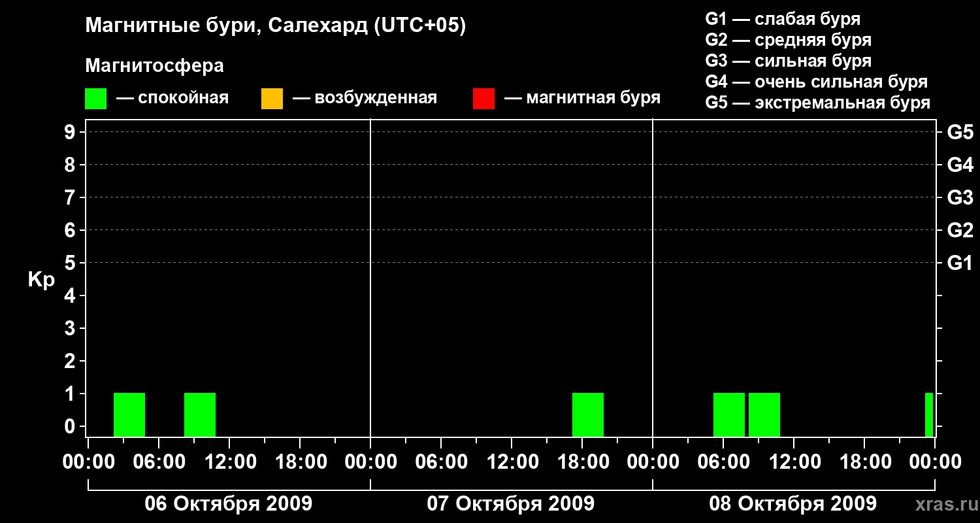This screenshot has height=523, width=980.
Task: Click the '— спокойная' legend label
Action: coord(172,98)
